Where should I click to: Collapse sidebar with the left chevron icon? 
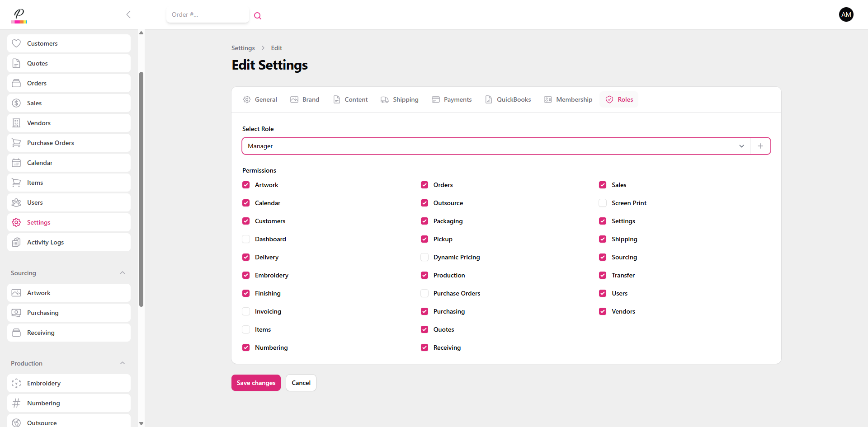pyautogui.click(x=128, y=14)
